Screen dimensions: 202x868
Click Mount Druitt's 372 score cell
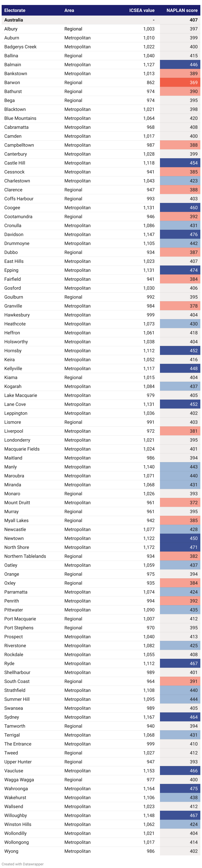180,502
